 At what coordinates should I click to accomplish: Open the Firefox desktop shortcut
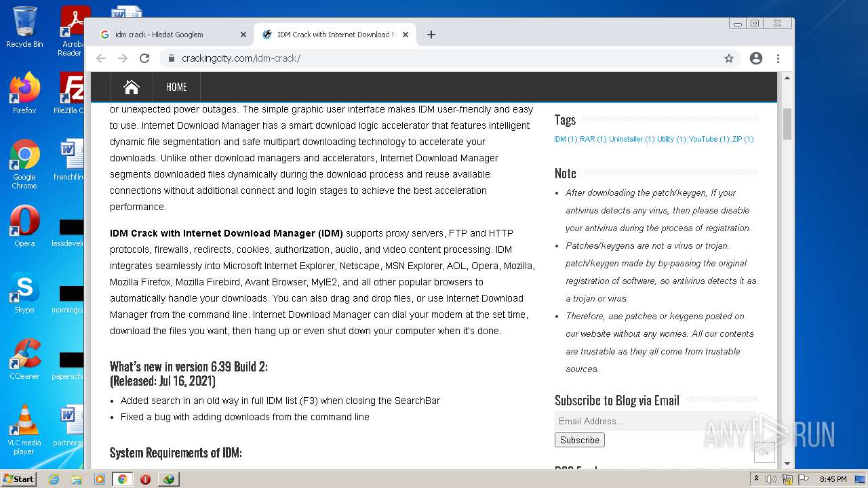click(x=24, y=93)
